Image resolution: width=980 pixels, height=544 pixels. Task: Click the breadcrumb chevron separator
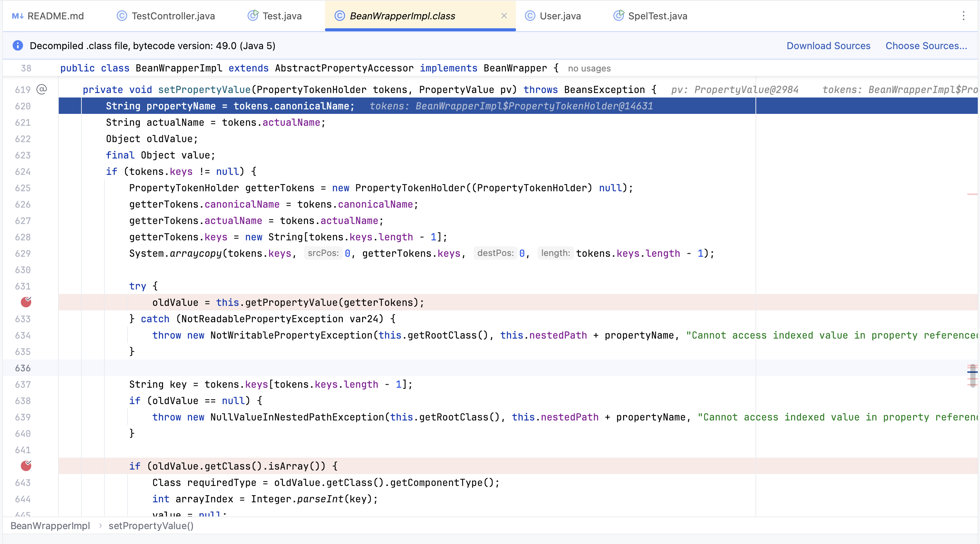[x=100, y=526]
